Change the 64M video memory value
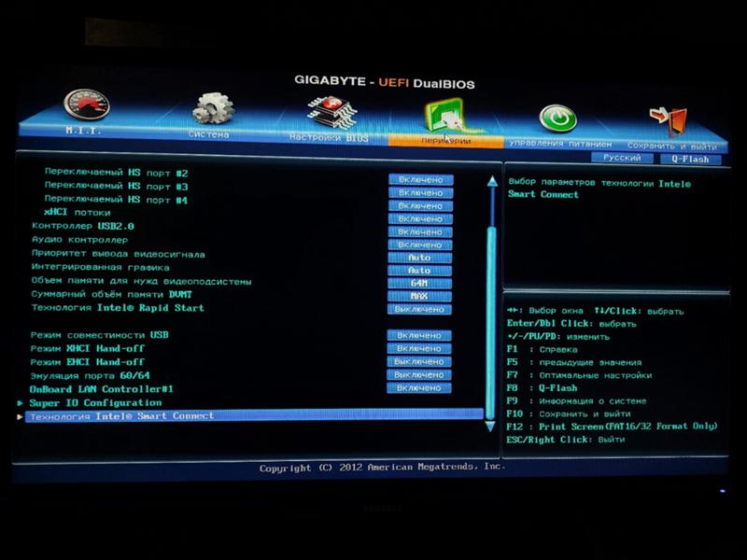Image resolution: width=747 pixels, height=560 pixels. click(419, 283)
